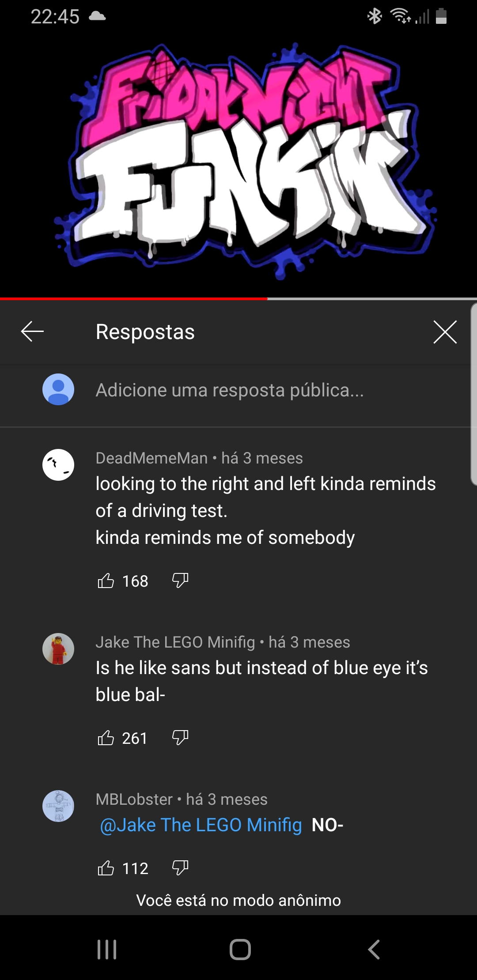Open MBLobster's profile avatar
Screen dimensions: 477x980
tap(58, 806)
